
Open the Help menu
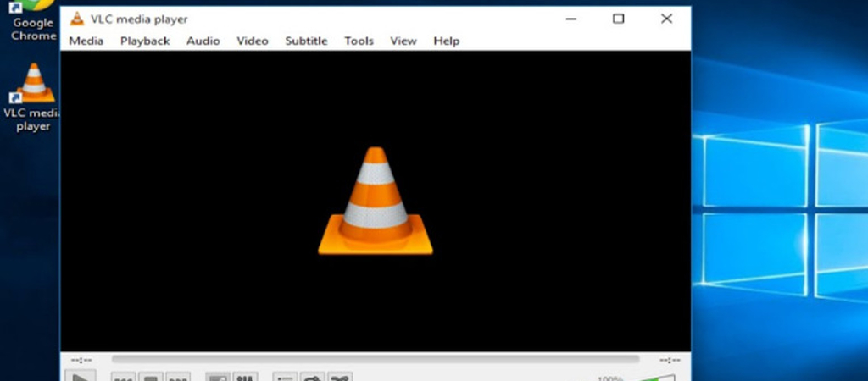(446, 41)
